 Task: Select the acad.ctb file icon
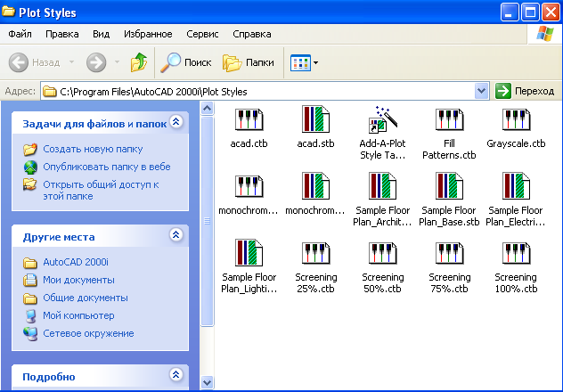click(x=249, y=121)
